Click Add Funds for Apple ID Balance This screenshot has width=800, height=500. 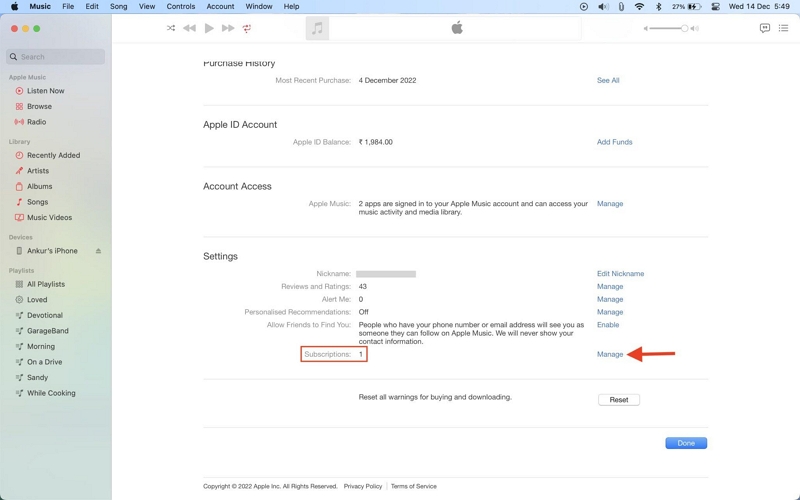614,142
